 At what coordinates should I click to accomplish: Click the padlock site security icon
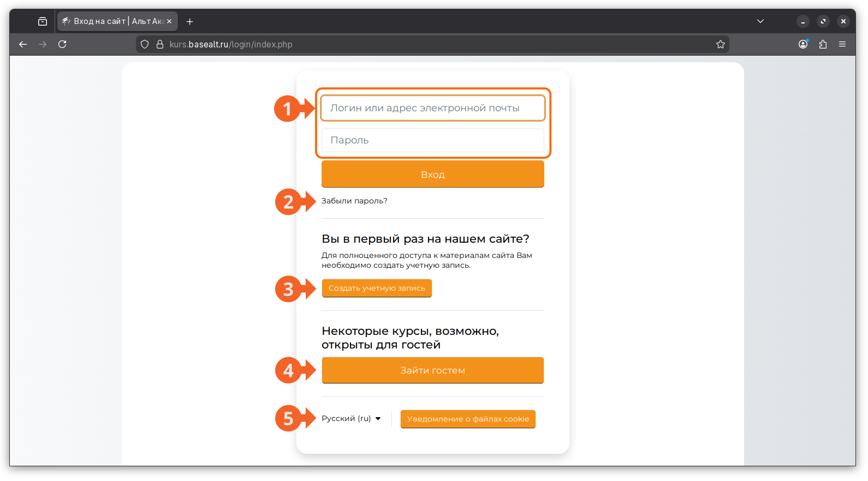[160, 44]
